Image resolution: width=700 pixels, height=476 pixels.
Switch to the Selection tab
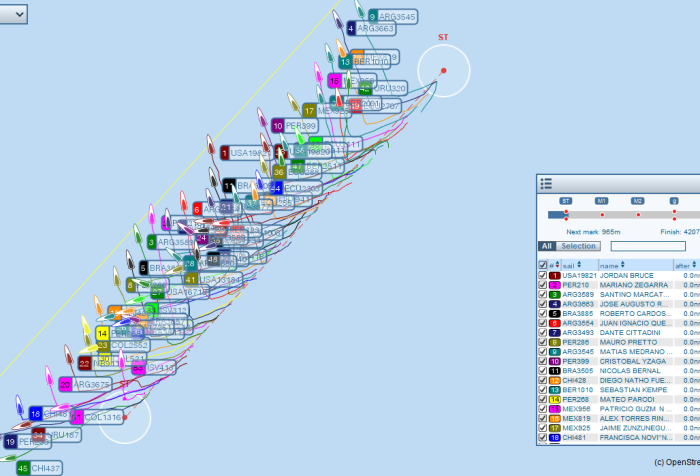pos(579,246)
